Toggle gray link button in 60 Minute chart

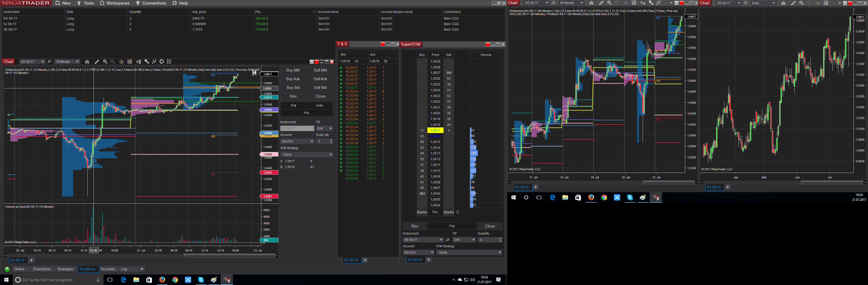point(676,3)
